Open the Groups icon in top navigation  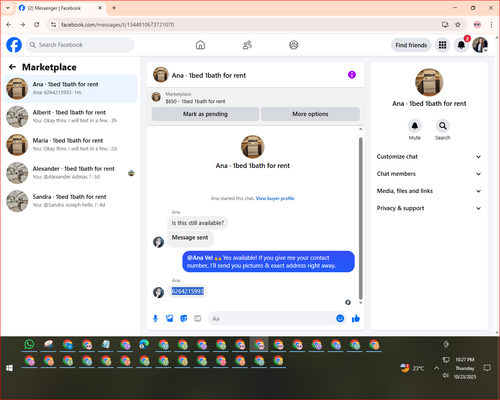(294, 45)
